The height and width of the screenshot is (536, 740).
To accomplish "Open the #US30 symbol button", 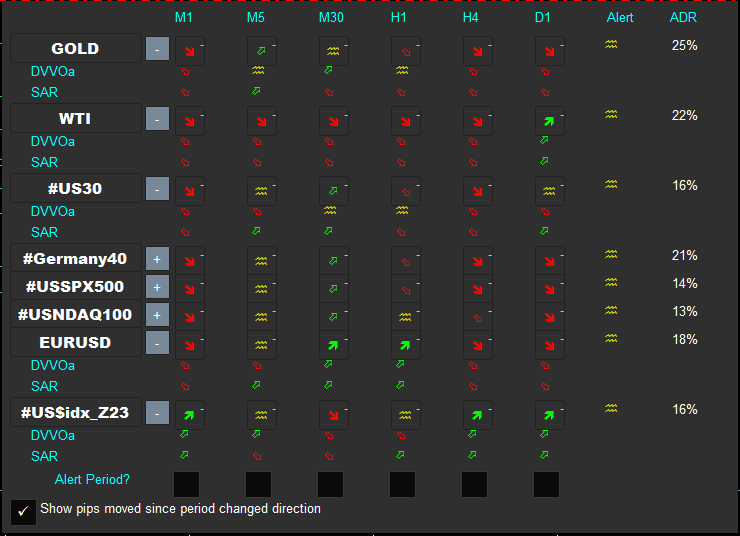I will pyautogui.click(x=76, y=188).
